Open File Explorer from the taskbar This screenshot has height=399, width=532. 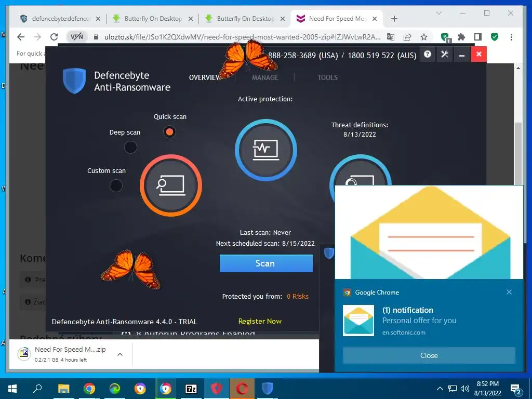click(63, 389)
